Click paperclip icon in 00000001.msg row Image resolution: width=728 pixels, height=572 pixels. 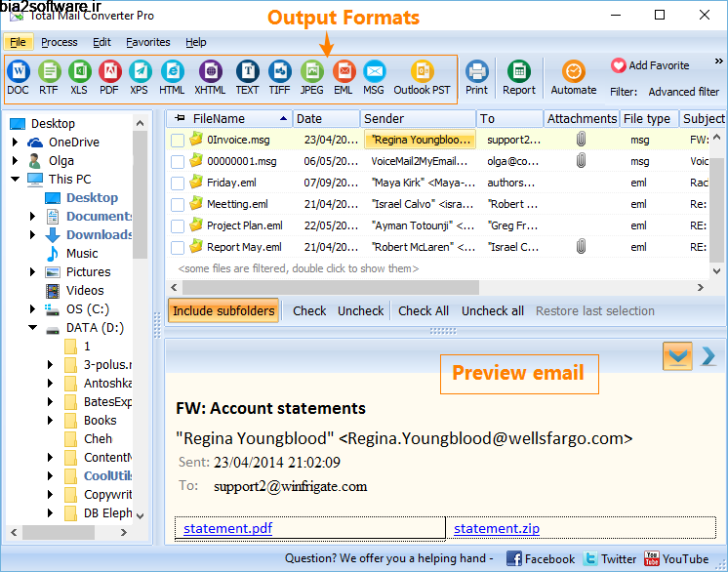coord(581,161)
